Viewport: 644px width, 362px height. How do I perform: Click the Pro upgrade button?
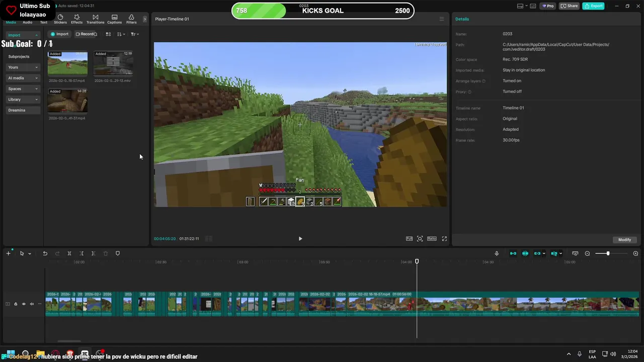click(x=547, y=6)
